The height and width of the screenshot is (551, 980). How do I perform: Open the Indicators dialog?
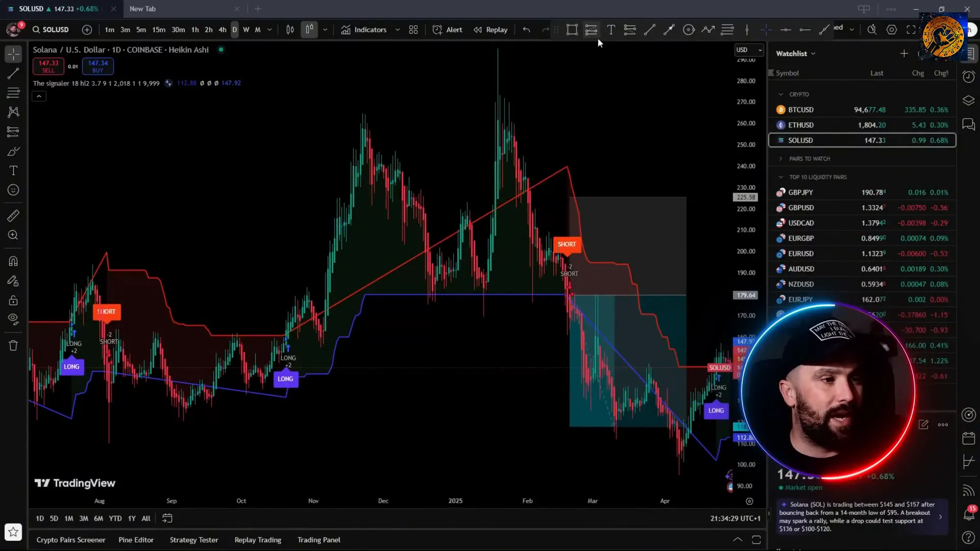point(364,30)
